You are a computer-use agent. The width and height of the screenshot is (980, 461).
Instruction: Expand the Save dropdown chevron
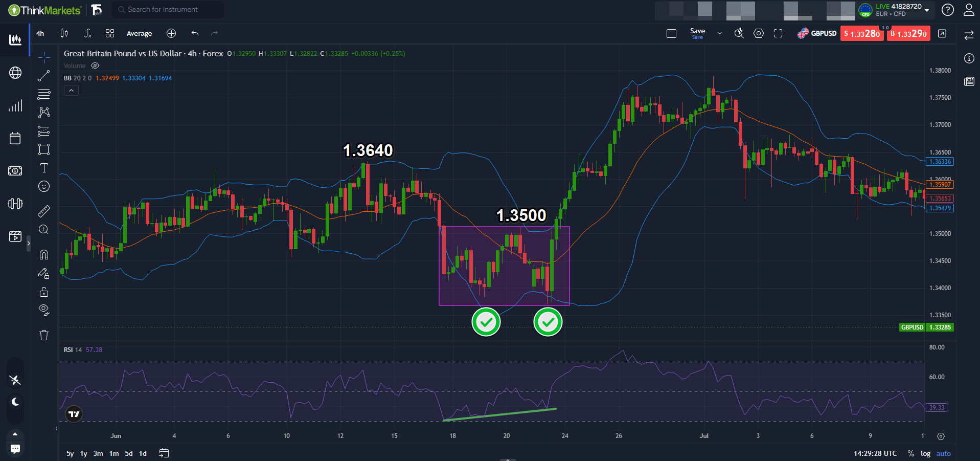(x=719, y=33)
